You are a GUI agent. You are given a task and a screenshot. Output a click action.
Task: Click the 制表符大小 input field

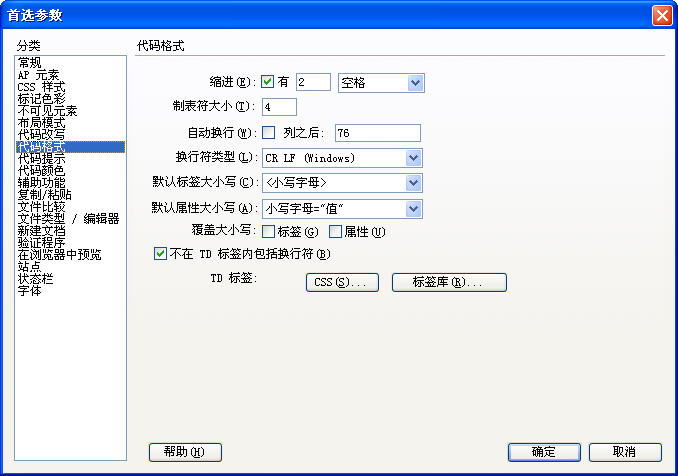click(279, 107)
